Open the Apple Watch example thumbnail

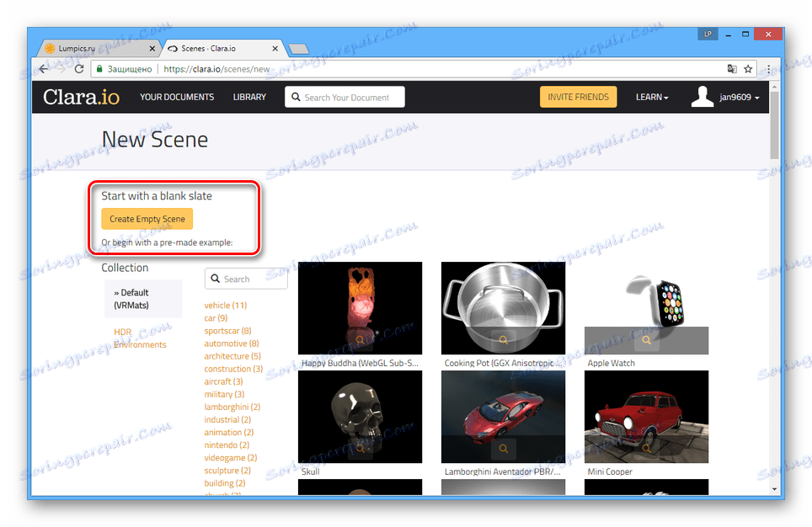[x=646, y=308]
